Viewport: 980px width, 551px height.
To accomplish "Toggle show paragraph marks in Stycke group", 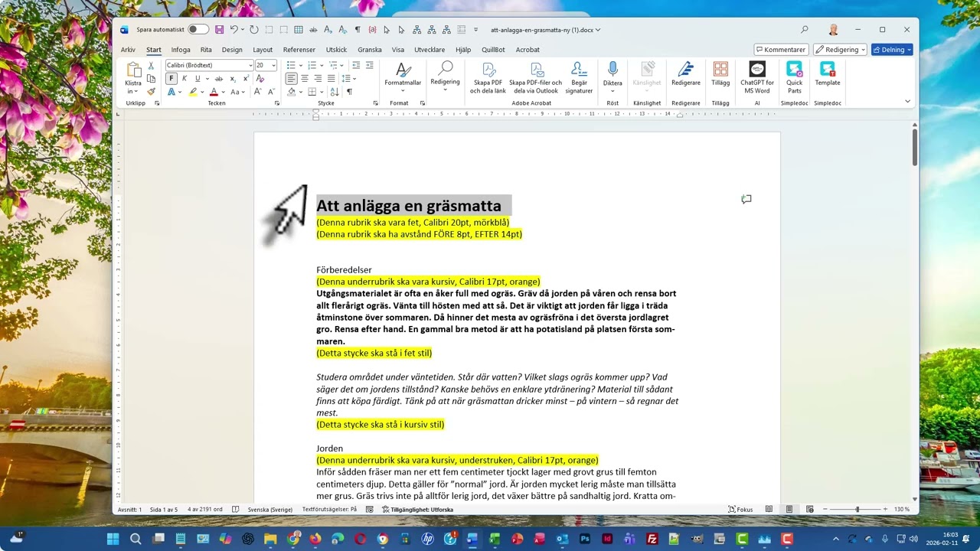I will pyautogui.click(x=349, y=91).
